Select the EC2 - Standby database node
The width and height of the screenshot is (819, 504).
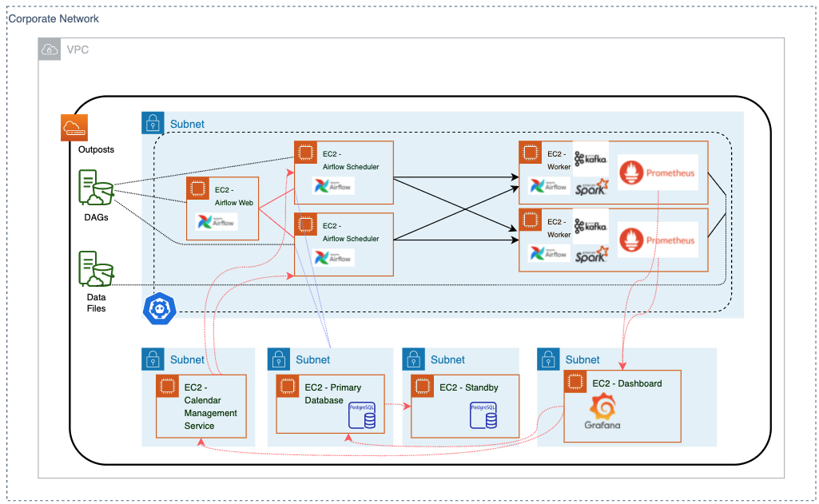pyautogui.click(x=464, y=406)
